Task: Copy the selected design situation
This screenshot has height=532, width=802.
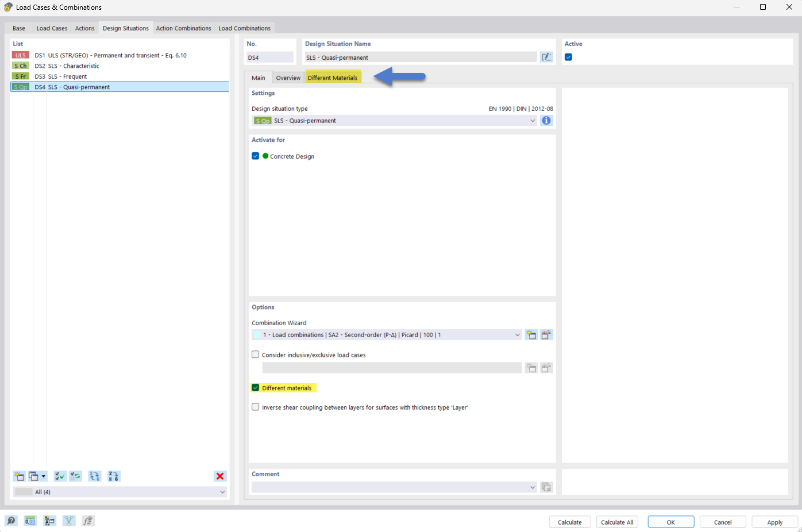Action: tap(33, 476)
